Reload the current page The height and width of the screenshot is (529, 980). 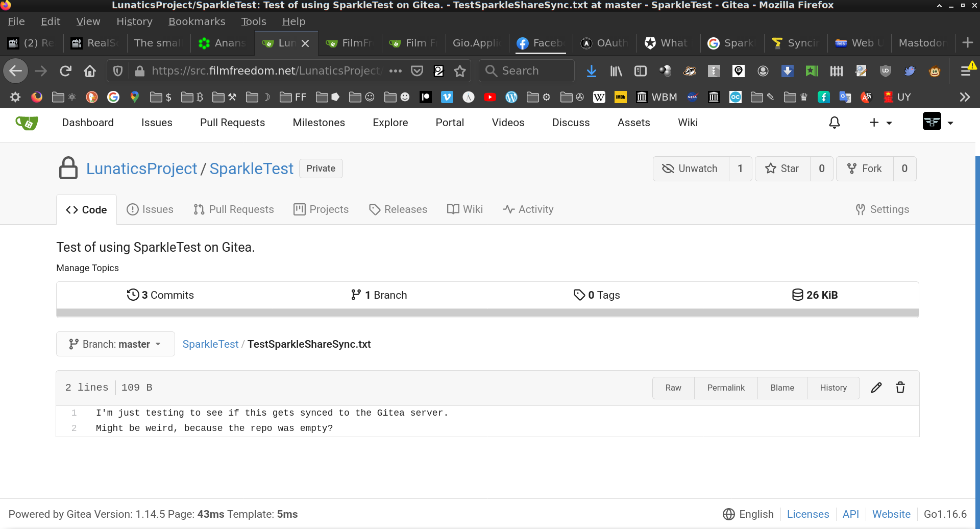65,71
